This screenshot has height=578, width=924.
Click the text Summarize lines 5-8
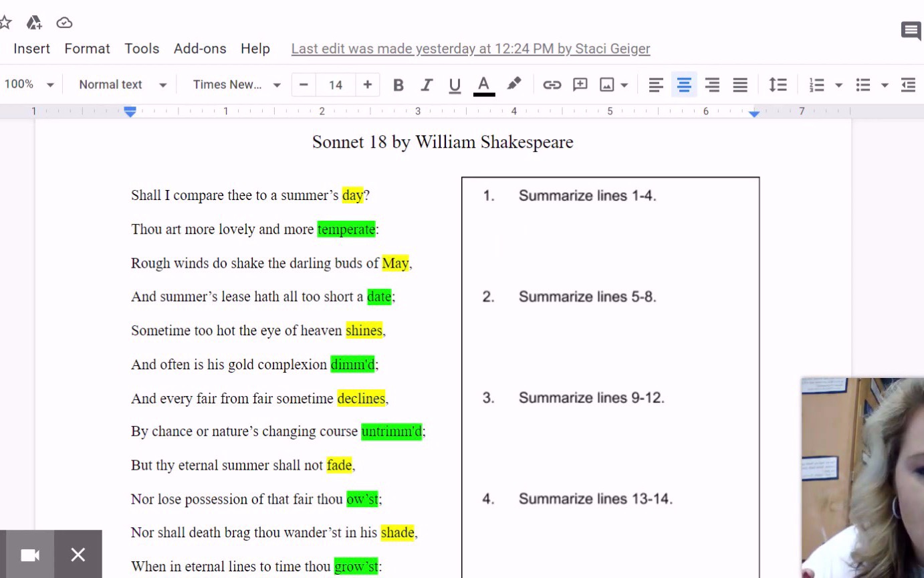tap(588, 296)
